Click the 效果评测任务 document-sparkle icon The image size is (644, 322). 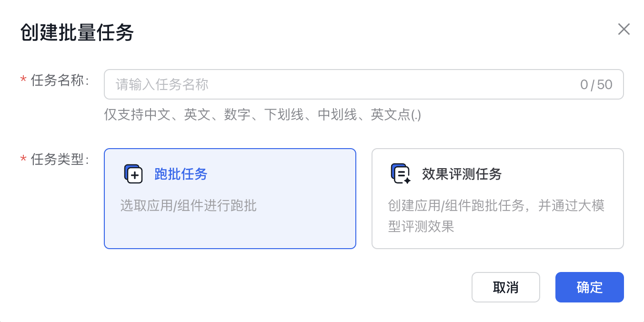pos(401,174)
